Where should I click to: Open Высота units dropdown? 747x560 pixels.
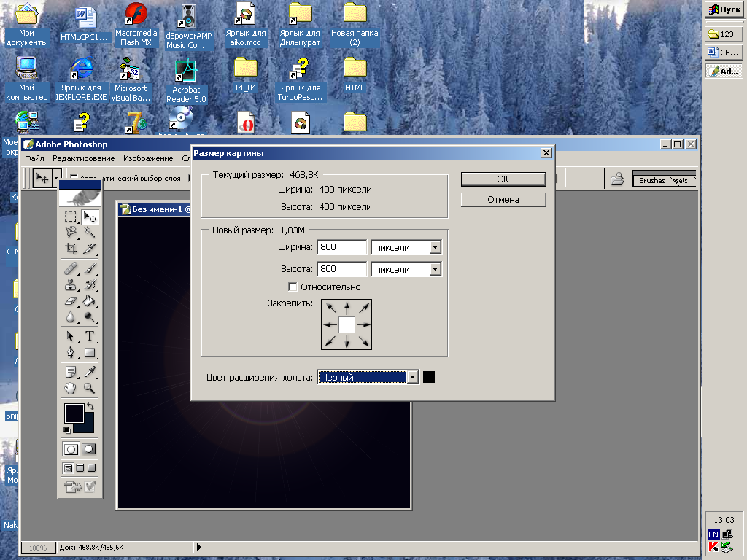pyautogui.click(x=435, y=269)
